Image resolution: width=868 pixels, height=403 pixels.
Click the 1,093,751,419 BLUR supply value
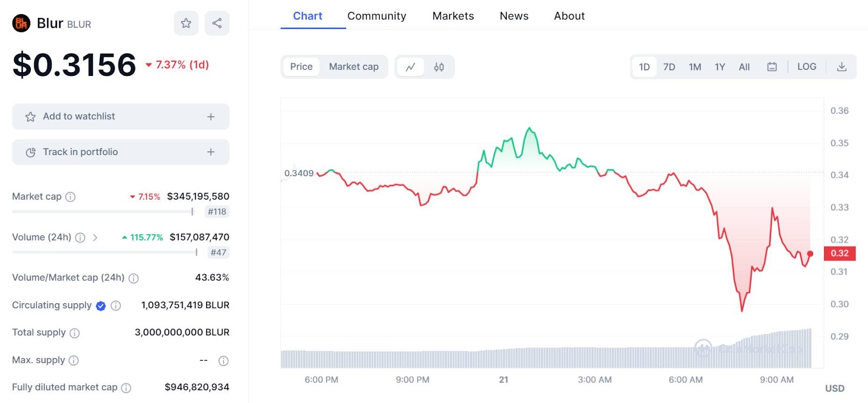pos(185,305)
